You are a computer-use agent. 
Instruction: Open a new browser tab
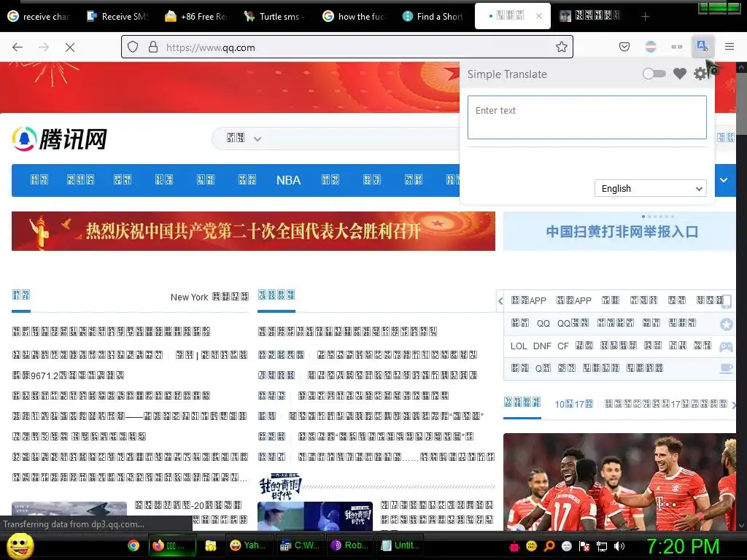coord(645,17)
